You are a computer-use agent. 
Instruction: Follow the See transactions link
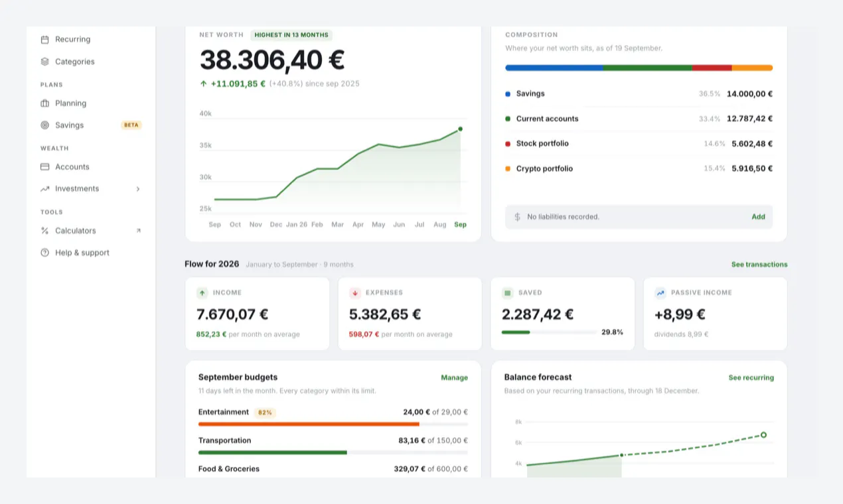[759, 265]
